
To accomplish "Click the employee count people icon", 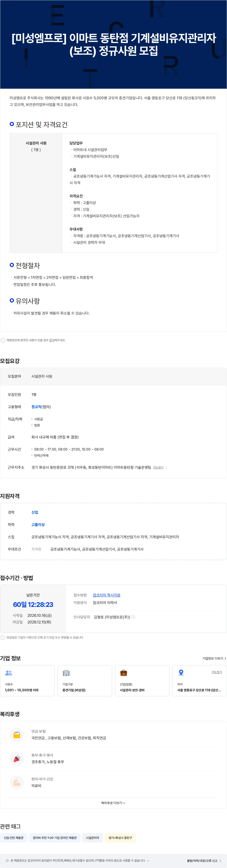I will coord(9,673).
